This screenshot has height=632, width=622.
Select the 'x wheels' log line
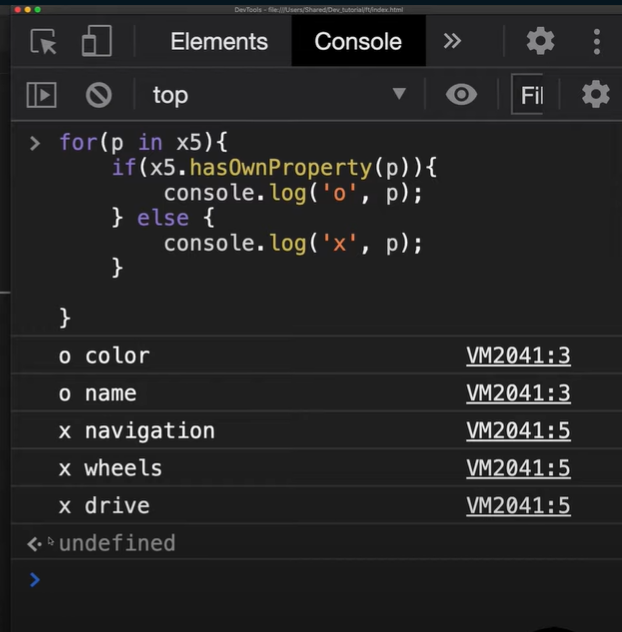tap(110, 468)
